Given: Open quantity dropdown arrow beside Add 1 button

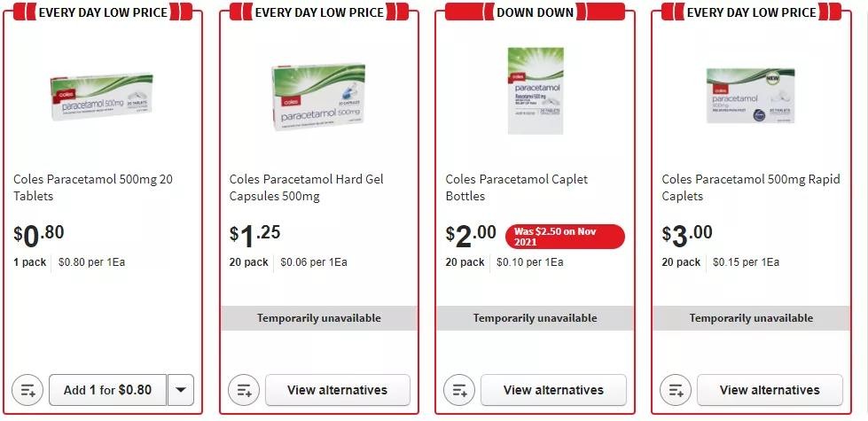Looking at the screenshot, I should coord(181,390).
